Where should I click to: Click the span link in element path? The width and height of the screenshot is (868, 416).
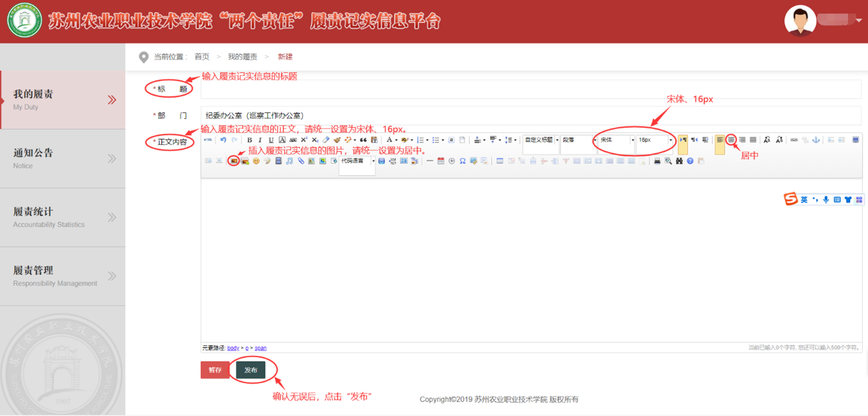click(260, 348)
